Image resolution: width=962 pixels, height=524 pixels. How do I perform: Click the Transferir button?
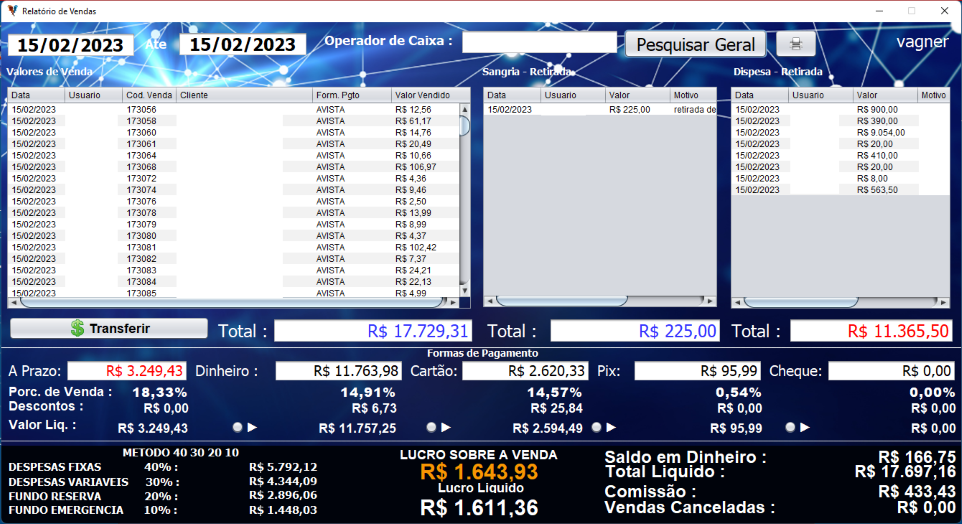(x=109, y=328)
